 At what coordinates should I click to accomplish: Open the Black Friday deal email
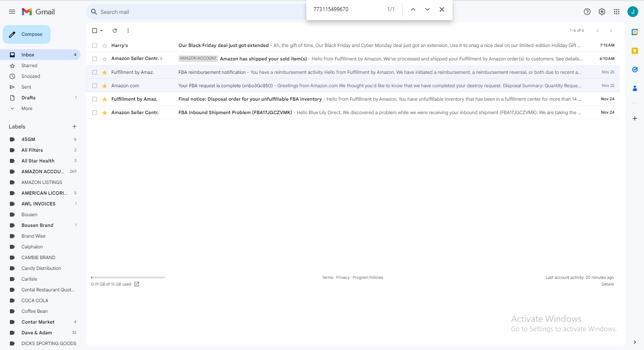click(353, 45)
